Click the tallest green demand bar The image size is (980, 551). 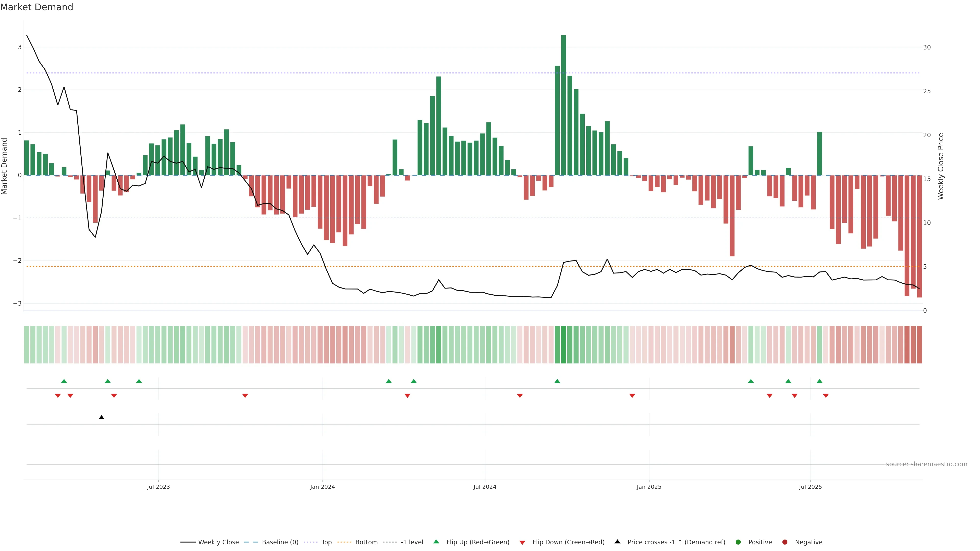tap(563, 105)
